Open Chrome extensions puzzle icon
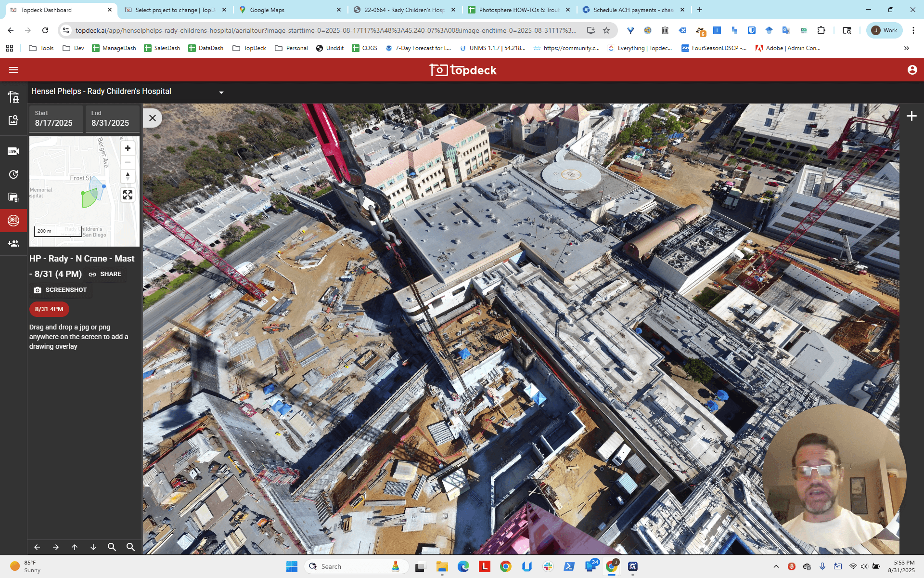924x578 pixels. [821, 30]
